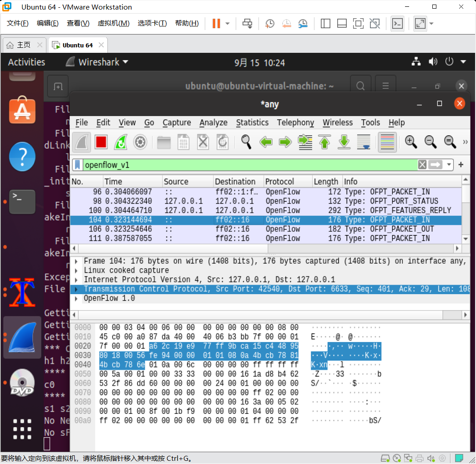Viewport: 476px width, 464px height.
Task: Clear the openflow_v1 display filter
Action: pos(422,164)
